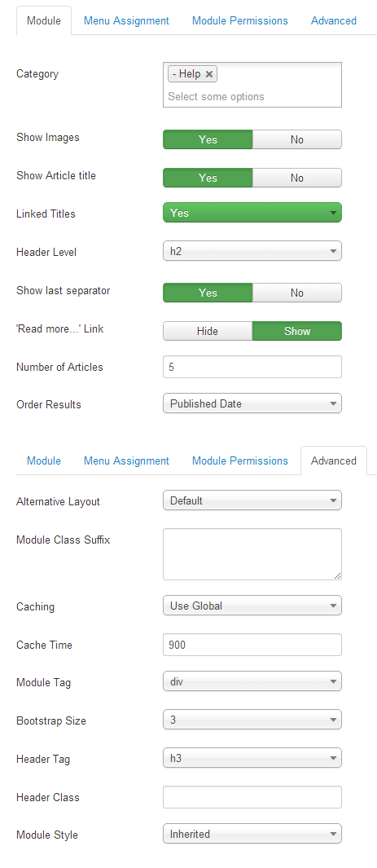Expand the Order Results dropdown
The height and width of the screenshot is (868, 377).
252,403
